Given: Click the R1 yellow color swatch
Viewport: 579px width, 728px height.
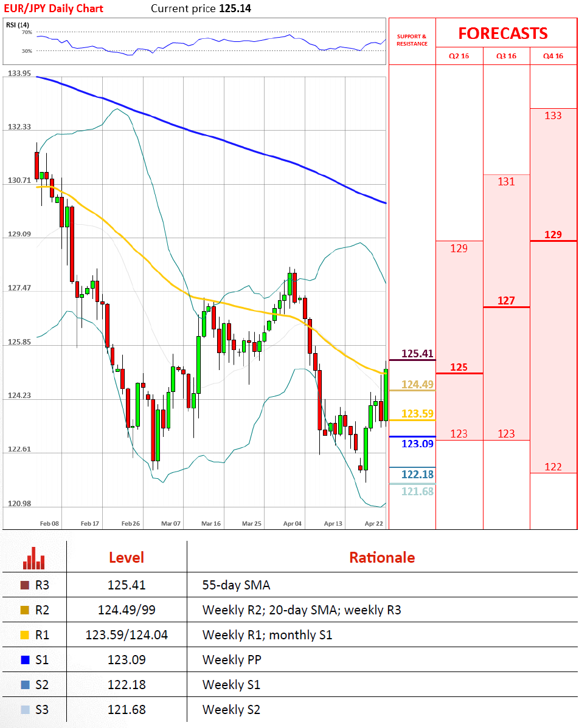Looking at the screenshot, I should pyautogui.click(x=25, y=634).
